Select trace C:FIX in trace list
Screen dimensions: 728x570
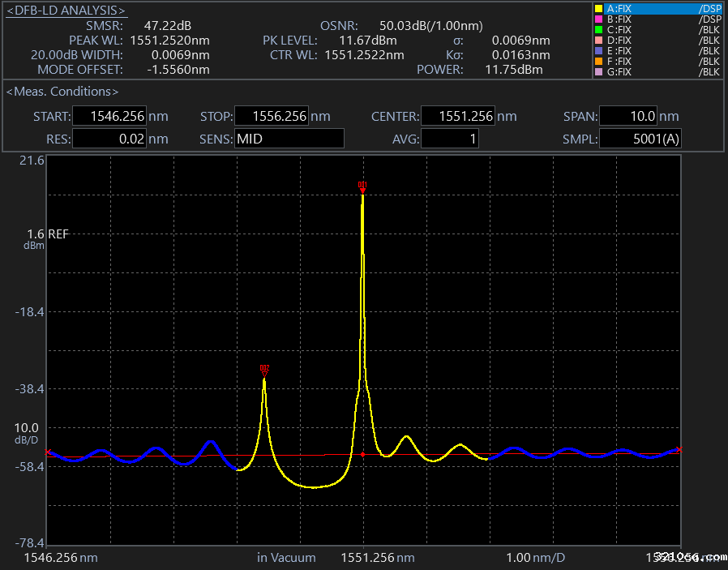click(658, 30)
